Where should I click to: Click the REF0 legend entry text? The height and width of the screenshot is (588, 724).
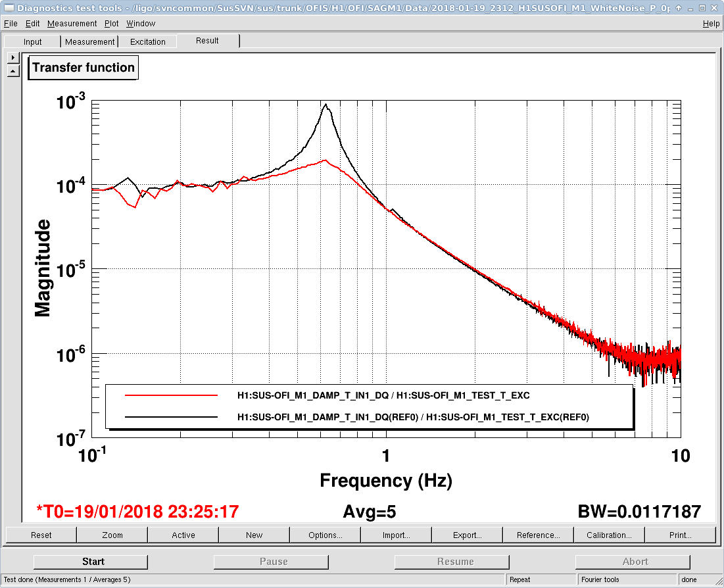(x=413, y=417)
